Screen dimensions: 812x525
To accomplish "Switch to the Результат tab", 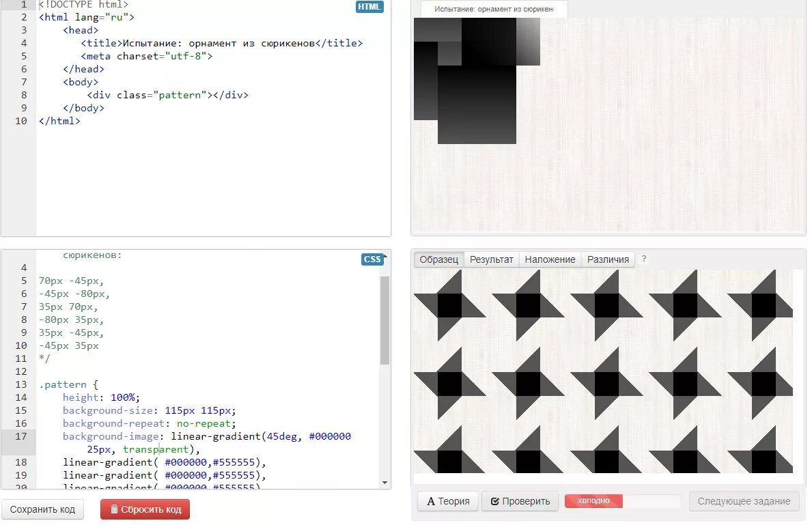I will click(x=491, y=259).
